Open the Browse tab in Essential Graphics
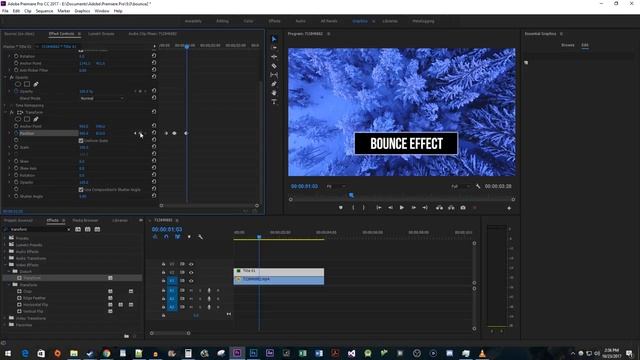This screenshot has height=360, width=640. click(567, 45)
